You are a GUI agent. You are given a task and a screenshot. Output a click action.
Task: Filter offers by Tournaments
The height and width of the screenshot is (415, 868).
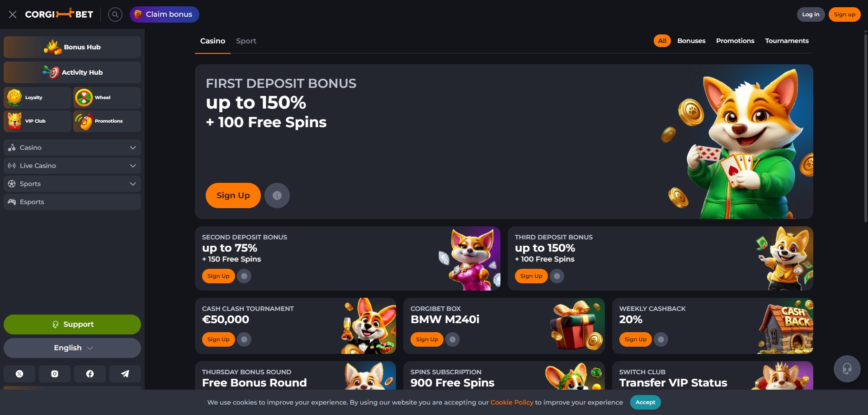pos(787,41)
